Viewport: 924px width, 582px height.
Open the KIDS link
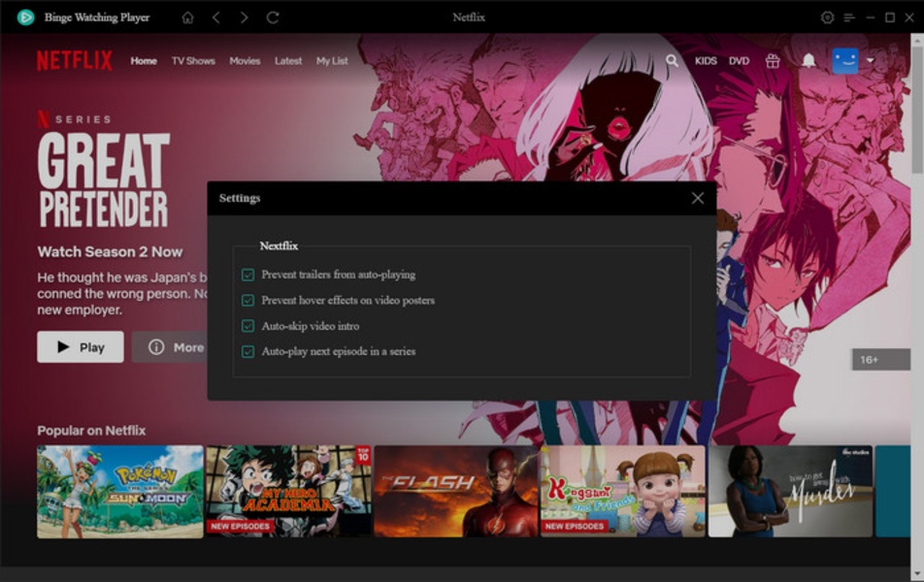[706, 60]
